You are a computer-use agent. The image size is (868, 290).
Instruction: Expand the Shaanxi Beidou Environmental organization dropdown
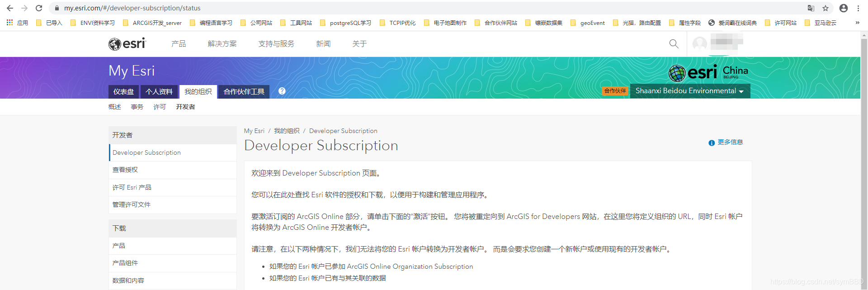coord(690,91)
